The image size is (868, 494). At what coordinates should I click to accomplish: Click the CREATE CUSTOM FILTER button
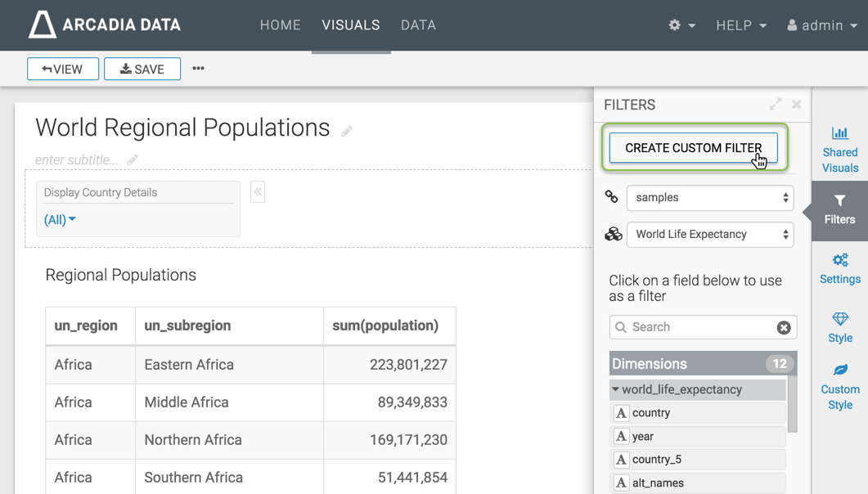(693, 148)
